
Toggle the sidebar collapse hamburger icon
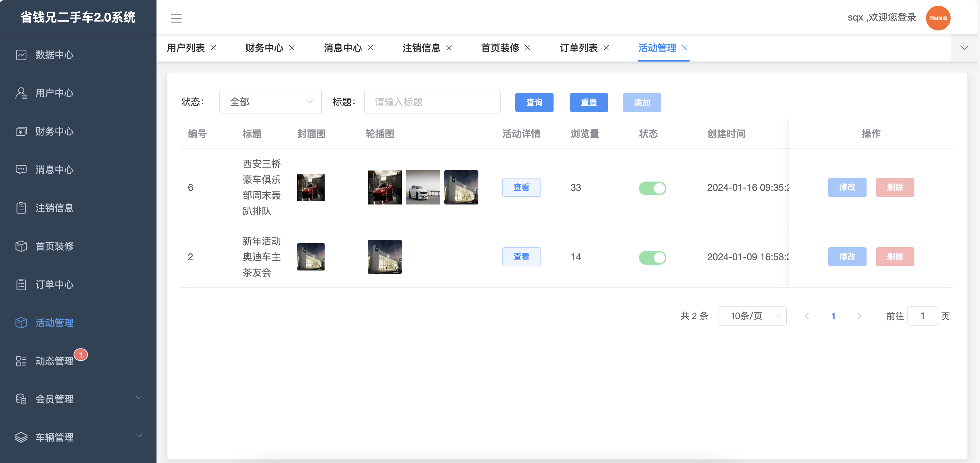click(x=176, y=18)
